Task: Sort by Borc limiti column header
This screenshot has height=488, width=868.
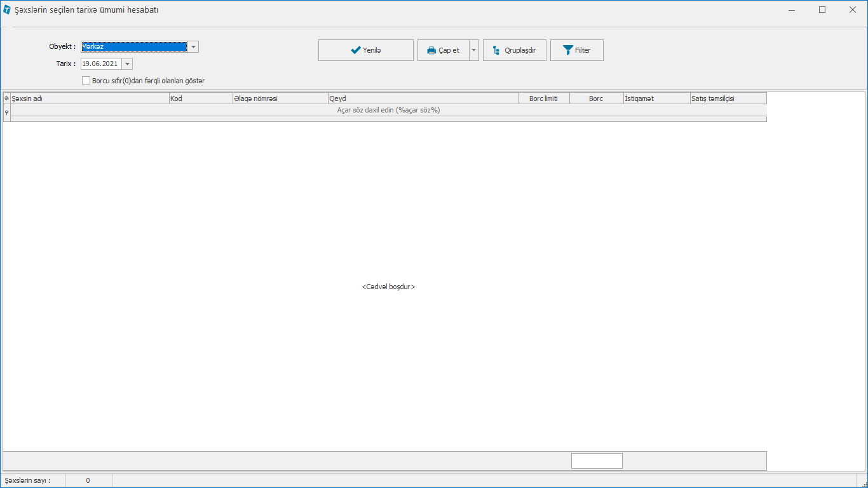Action: point(544,98)
